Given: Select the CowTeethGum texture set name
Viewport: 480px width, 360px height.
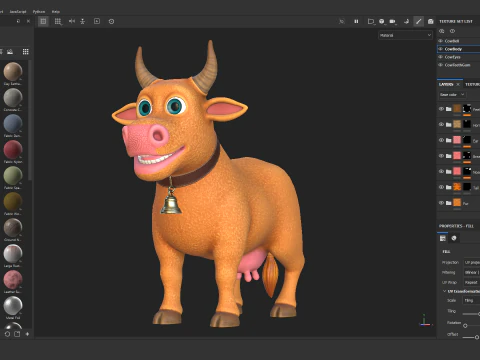Looking at the screenshot, I should pos(457,65).
